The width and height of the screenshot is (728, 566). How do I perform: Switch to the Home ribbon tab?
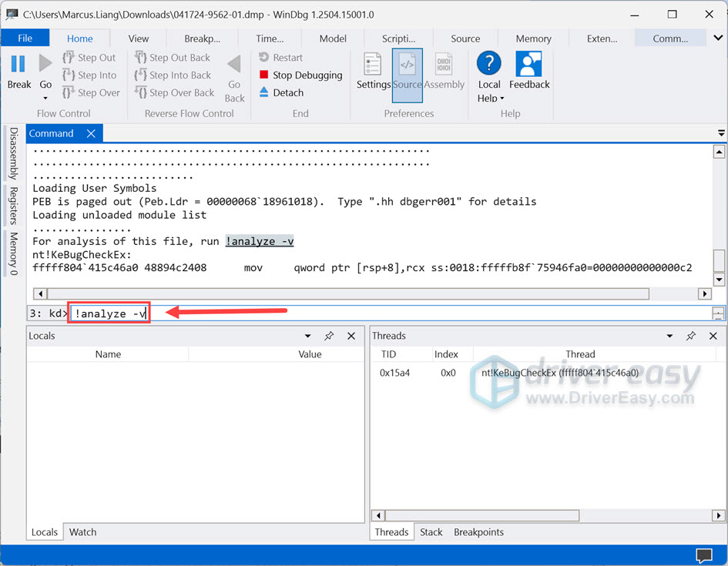(x=80, y=39)
